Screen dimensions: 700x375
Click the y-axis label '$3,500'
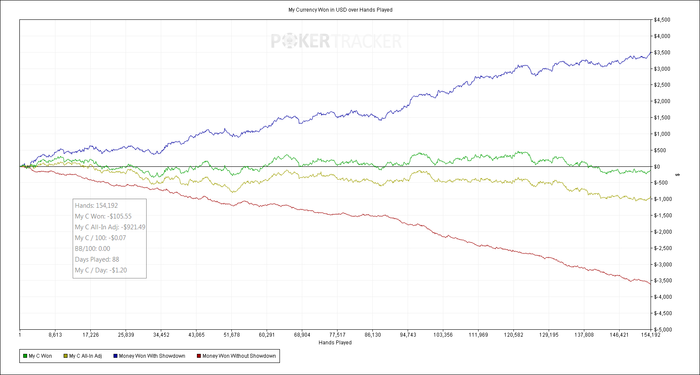pyautogui.click(x=662, y=53)
